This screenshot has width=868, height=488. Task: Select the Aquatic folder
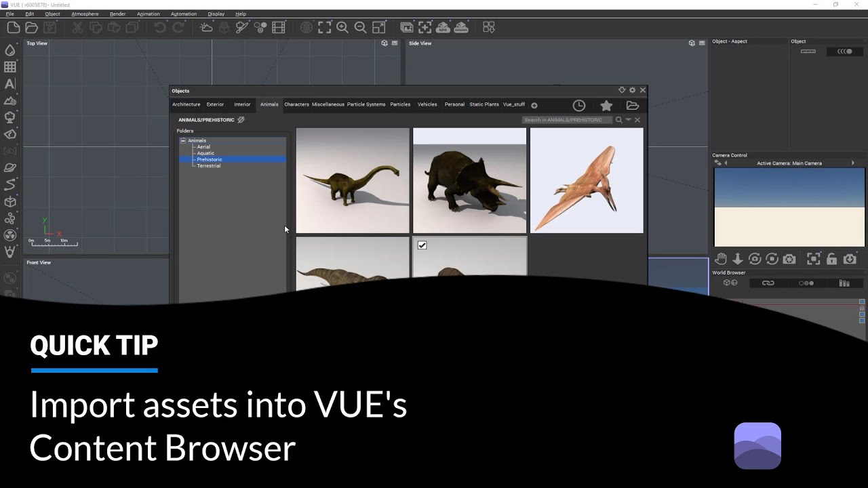coord(205,153)
